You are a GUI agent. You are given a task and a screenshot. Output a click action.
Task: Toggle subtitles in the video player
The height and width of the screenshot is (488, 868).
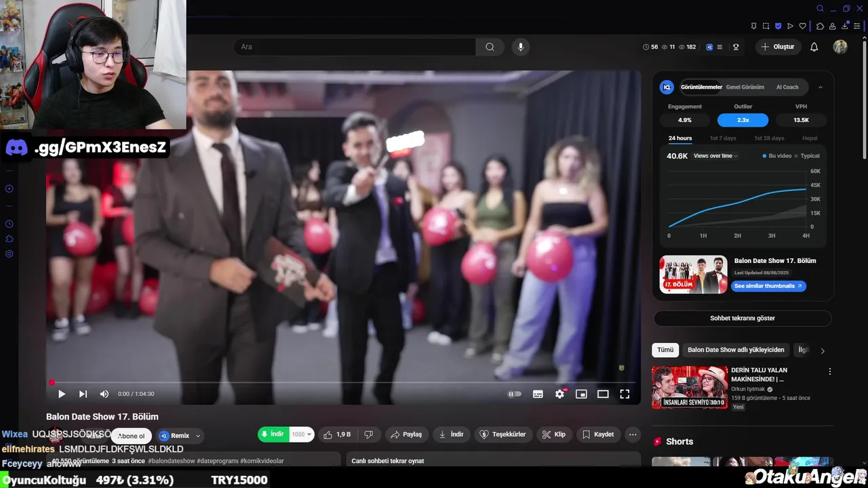click(538, 394)
